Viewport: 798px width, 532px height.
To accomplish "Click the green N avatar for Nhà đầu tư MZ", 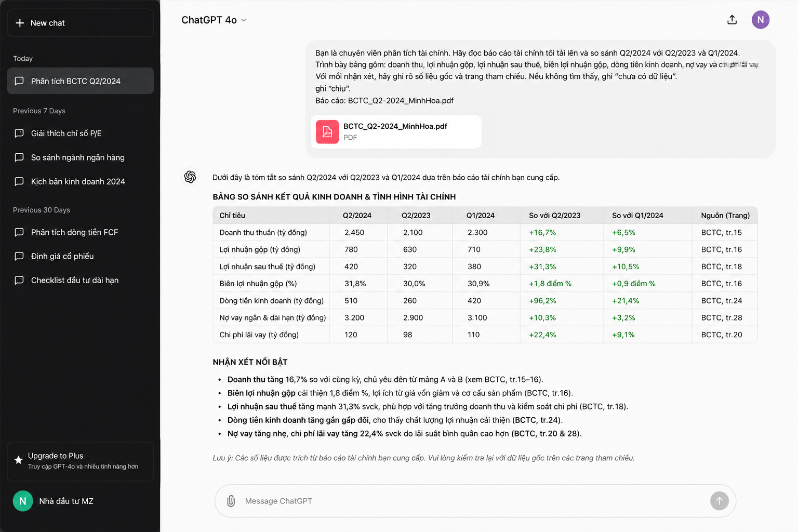I will click(x=23, y=501).
